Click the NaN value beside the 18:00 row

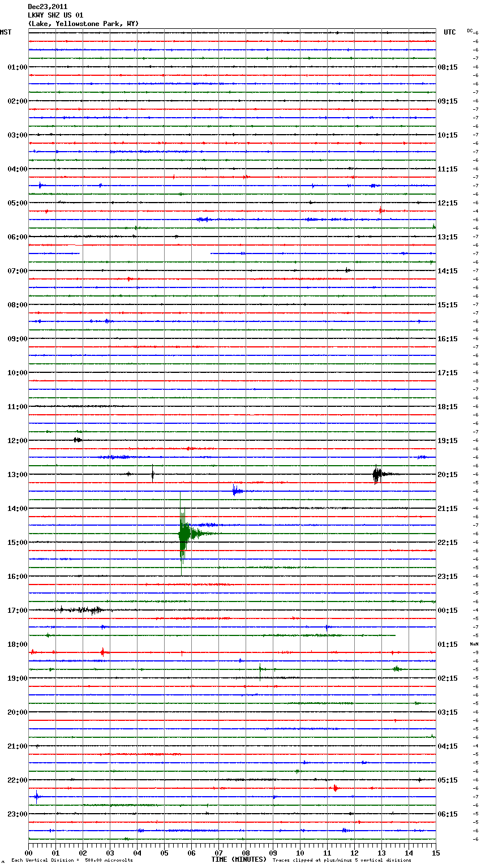pyautogui.click(x=474, y=644)
